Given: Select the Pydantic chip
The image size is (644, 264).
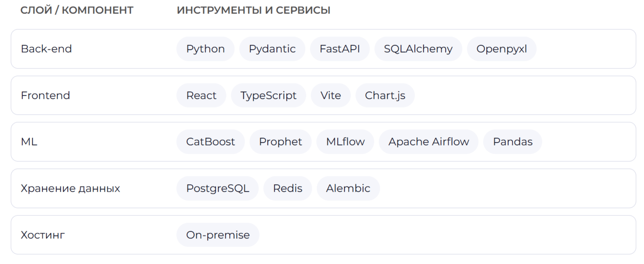Looking at the screenshot, I should pos(272,49).
